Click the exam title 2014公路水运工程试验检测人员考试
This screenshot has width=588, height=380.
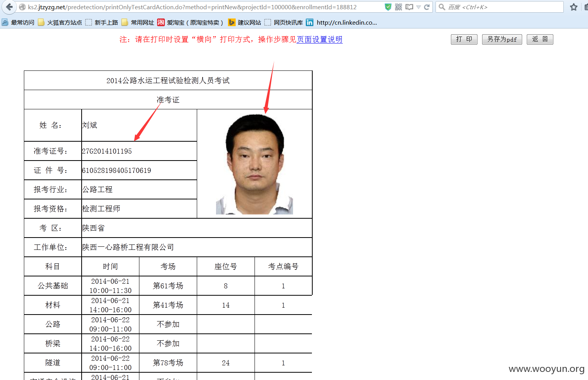point(168,80)
